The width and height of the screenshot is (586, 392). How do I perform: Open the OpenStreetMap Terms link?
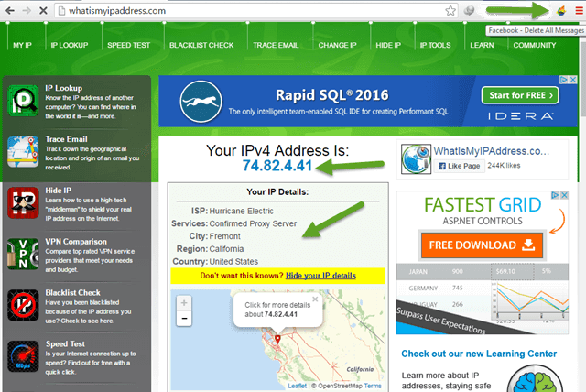point(373,386)
